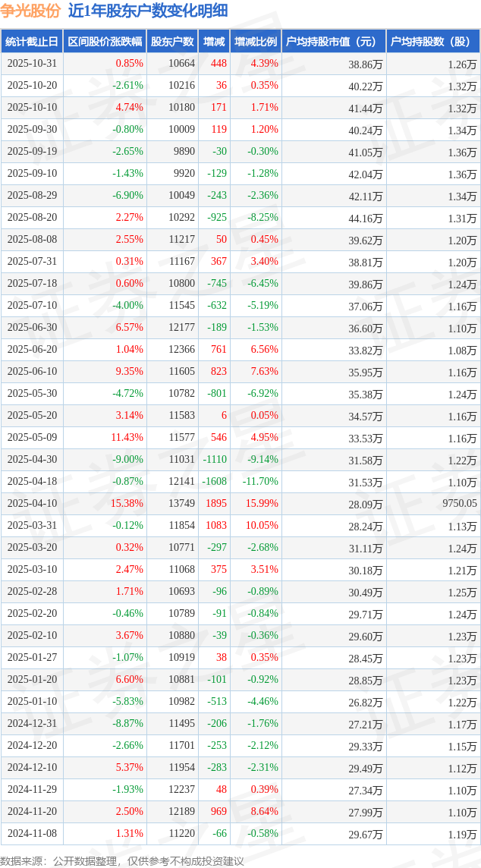Click the -11.70% change ratio cell
The height and width of the screenshot is (868, 481).
tap(260, 482)
